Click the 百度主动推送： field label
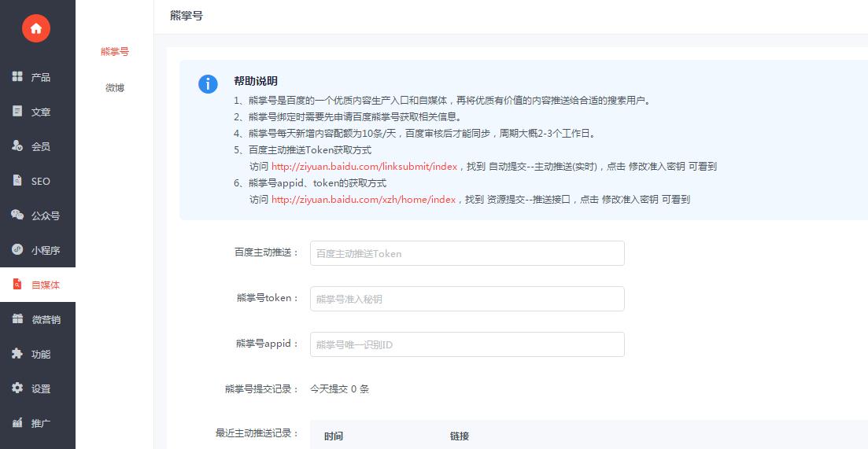This screenshot has height=449, width=868. (267, 252)
